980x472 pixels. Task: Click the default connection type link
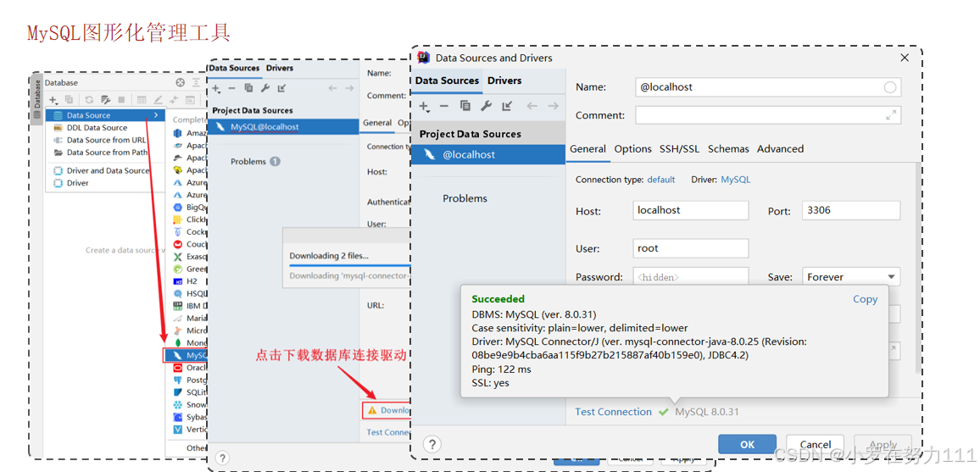click(660, 179)
